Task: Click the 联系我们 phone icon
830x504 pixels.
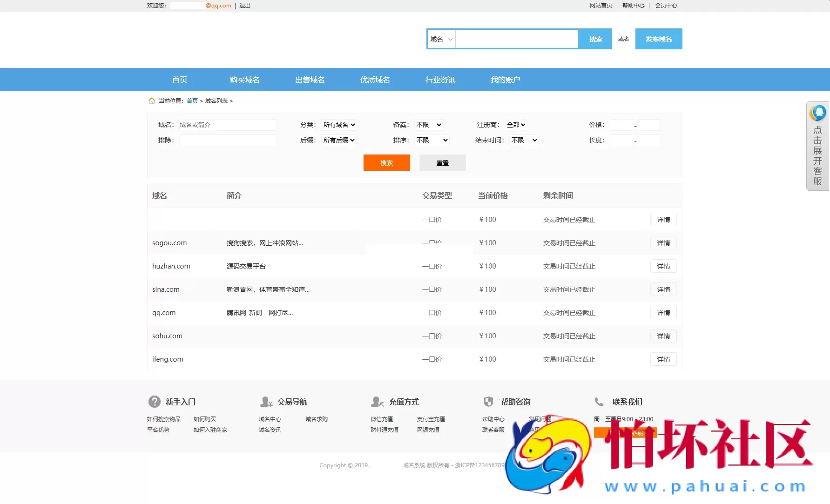Action: point(600,402)
